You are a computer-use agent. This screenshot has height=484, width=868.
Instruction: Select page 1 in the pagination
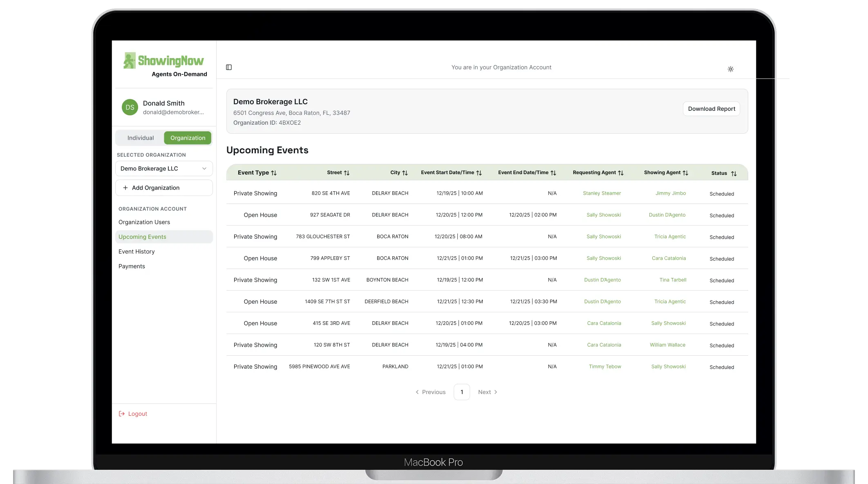click(462, 392)
